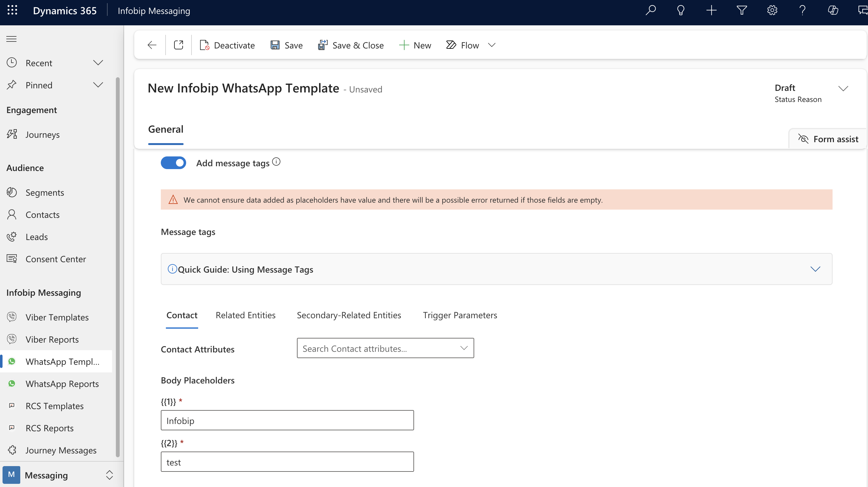
Task: Collapse the sidebar hamburger menu
Action: pos(11,39)
